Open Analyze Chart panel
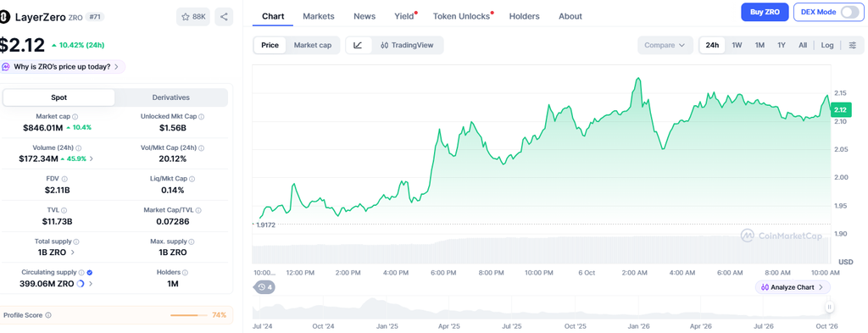The height and width of the screenshot is (333, 868). (x=793, y=287)
